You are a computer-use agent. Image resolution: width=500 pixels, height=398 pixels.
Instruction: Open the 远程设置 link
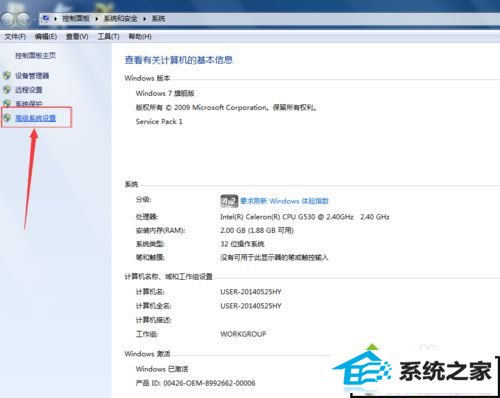(29, 90)
